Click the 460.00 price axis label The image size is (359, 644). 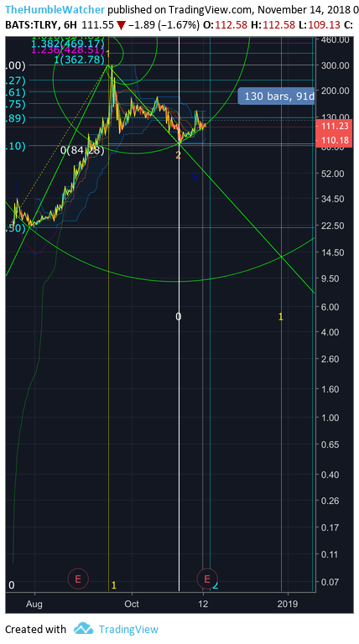coord(336,40)
